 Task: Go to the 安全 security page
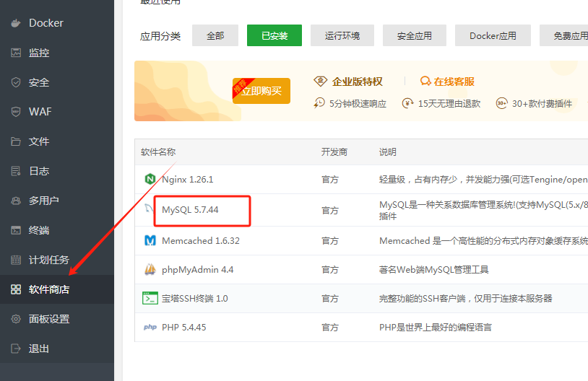[x=57, y=82]
